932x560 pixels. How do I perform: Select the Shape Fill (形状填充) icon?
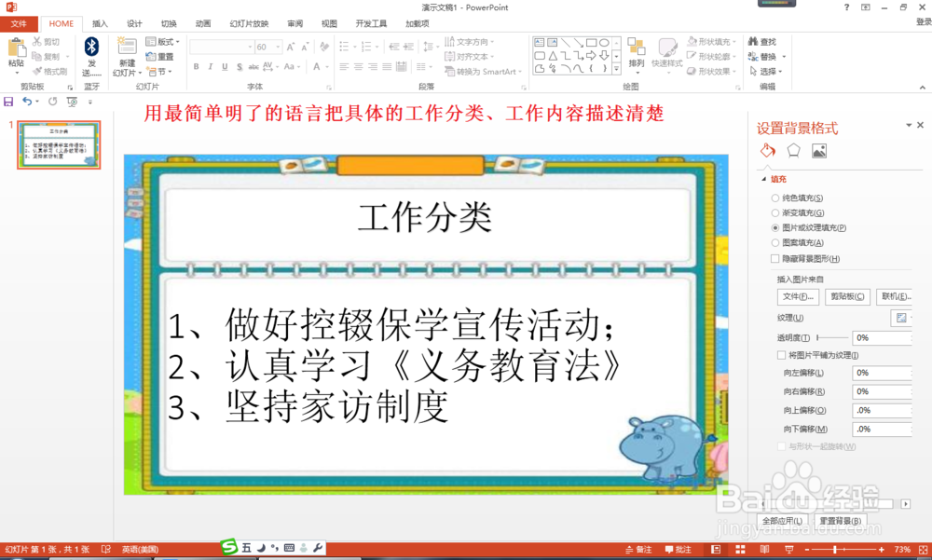coord(708,40)
